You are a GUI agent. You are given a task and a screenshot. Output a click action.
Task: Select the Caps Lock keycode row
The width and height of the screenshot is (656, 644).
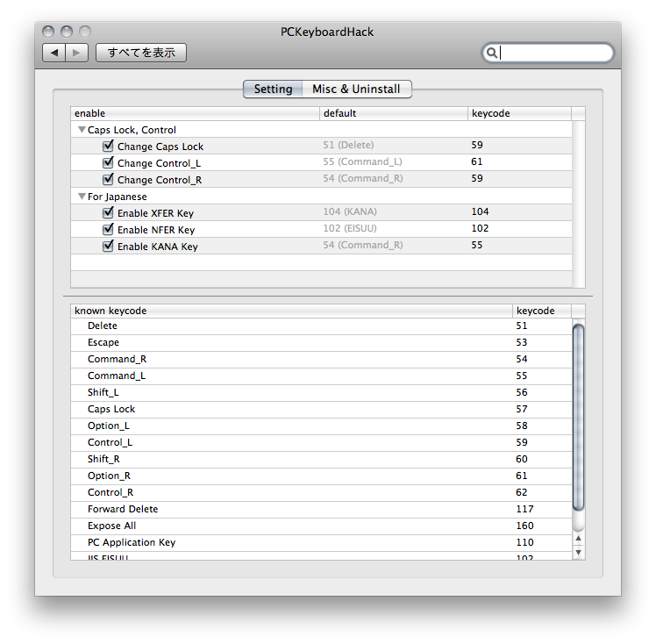point(321,409)
